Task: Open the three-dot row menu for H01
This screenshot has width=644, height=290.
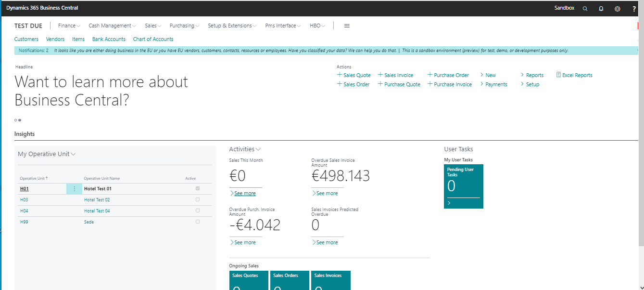Action: coord(74,189)
